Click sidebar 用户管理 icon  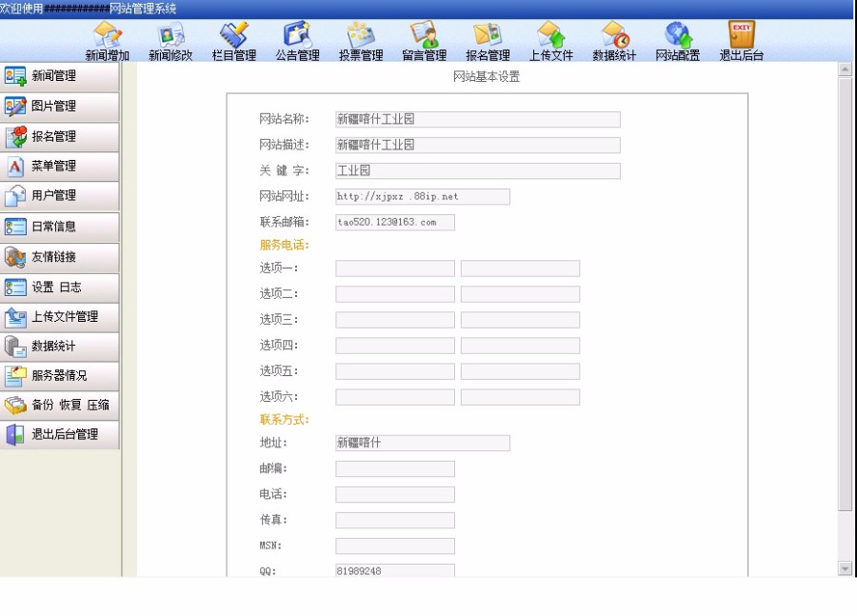[x=14, y=196]
